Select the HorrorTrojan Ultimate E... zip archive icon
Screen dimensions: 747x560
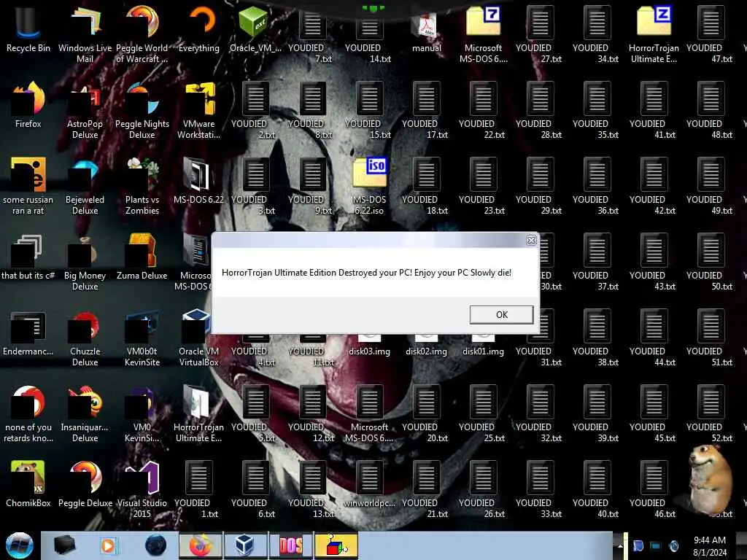(x=654, y=35)
